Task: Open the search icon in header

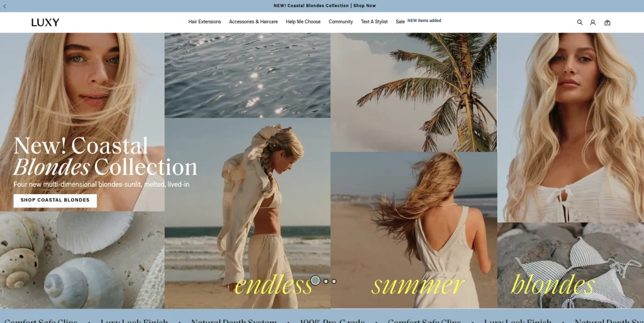Action: coord(579,22)
